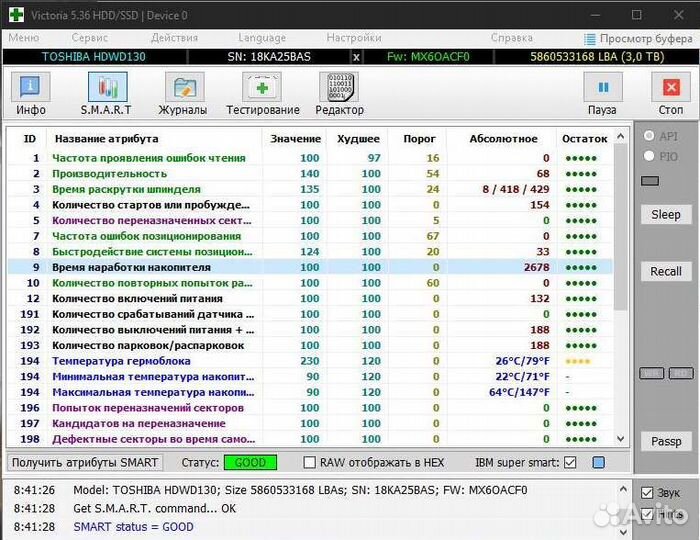This screenshot has width=700, height=540.
Task: Click the log panel scroll up arrow
Action: click(623, 490)
